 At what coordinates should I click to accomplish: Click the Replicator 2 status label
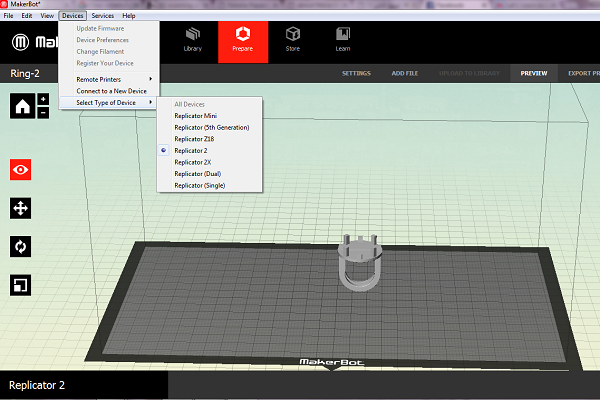coord(37,385)
